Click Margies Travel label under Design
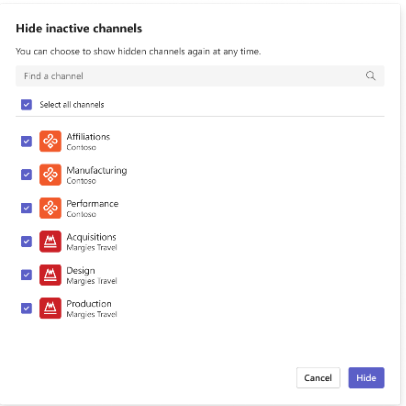The height and width of the screenshot is (406, 406). (92, 281)
